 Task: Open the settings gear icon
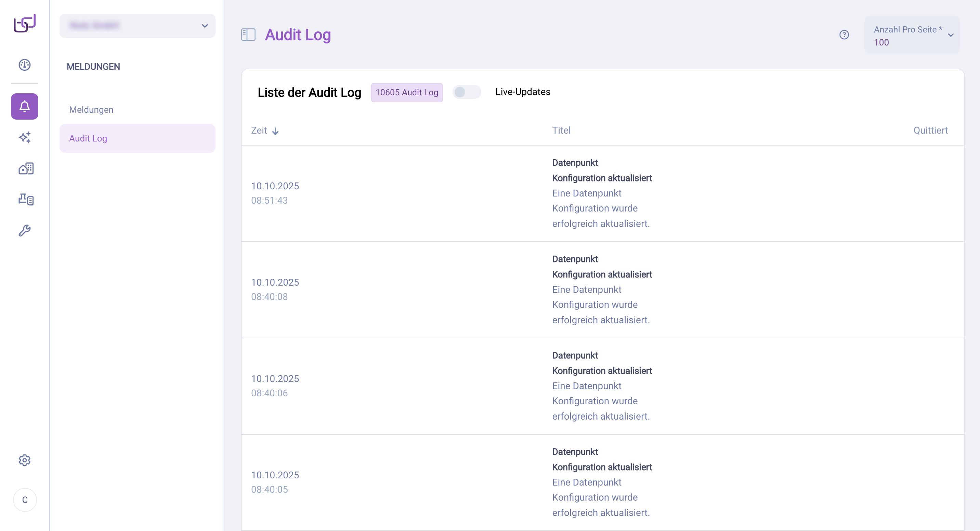(24, 460)
